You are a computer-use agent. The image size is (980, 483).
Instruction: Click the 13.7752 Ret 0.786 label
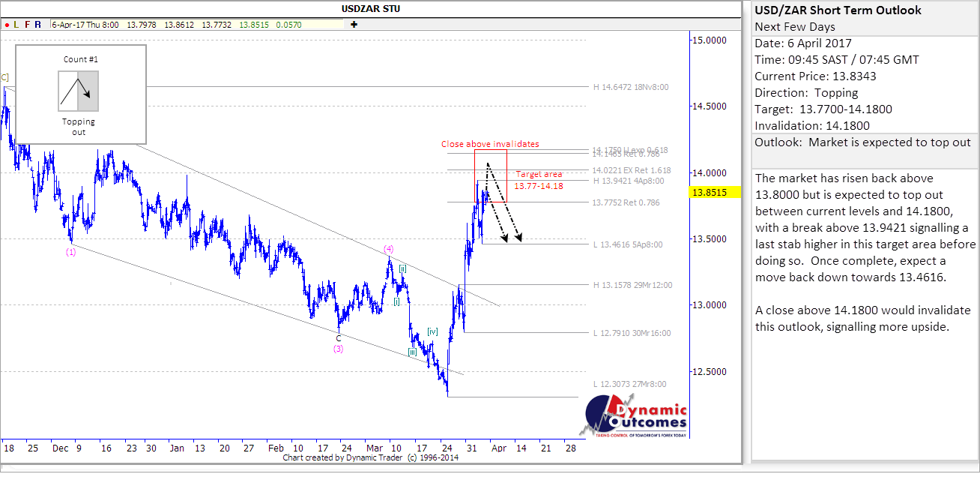tap(626, 202)
